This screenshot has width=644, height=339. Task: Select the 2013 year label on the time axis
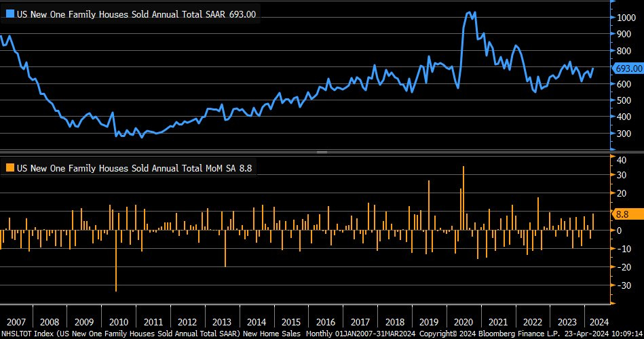pos(222,322)
